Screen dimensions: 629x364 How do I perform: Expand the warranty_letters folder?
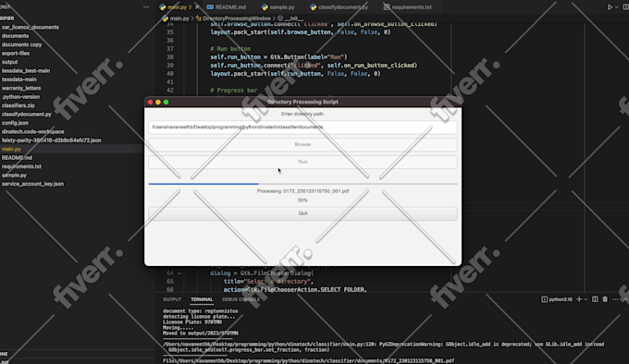tap(21, 88)
